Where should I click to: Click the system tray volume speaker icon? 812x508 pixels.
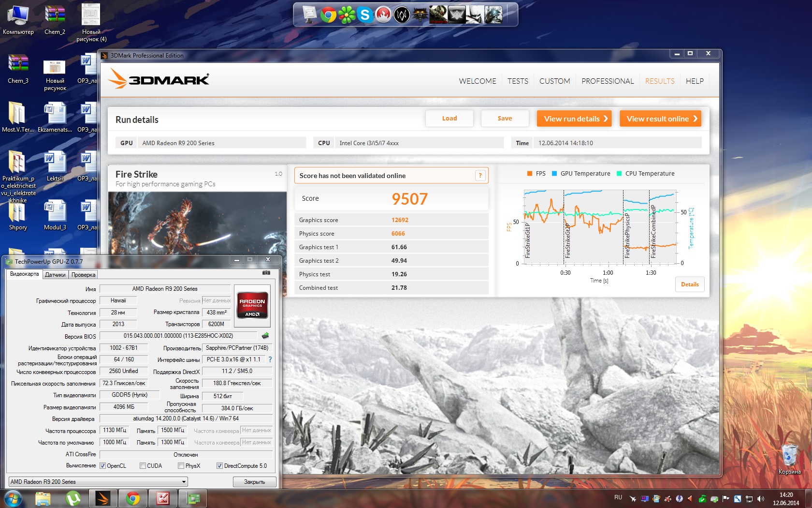[x=761, y=499]
